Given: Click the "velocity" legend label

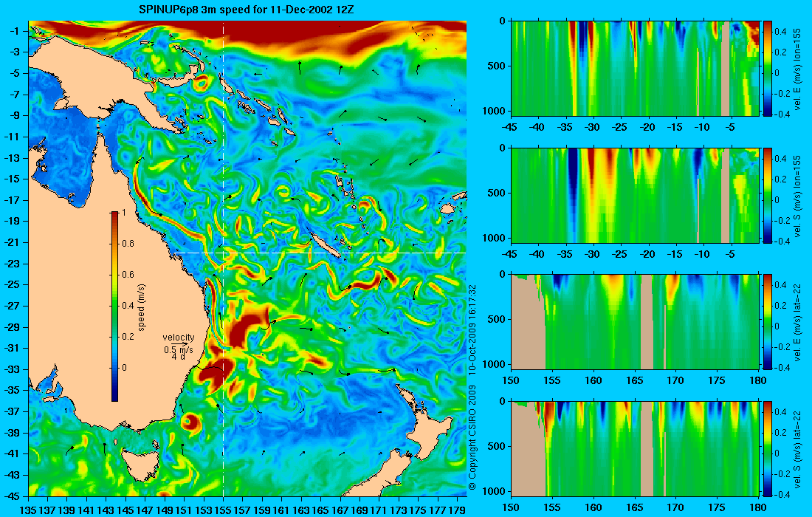Looking at the screenshot, I should click(178, 338).
